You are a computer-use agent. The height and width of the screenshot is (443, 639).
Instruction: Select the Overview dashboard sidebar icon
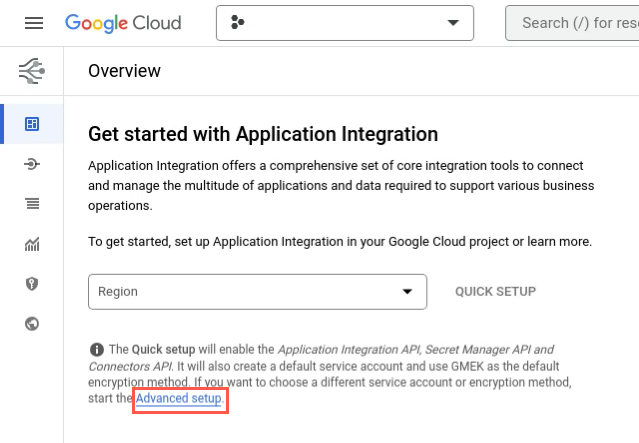point(32,124)
